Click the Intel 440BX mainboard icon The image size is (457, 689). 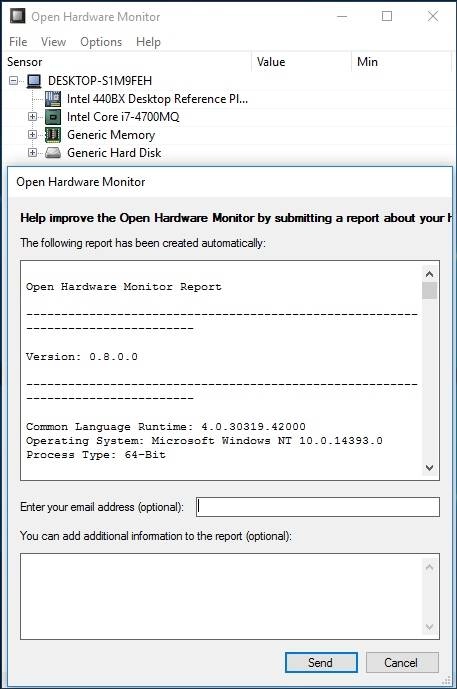[x=53, y=99]
